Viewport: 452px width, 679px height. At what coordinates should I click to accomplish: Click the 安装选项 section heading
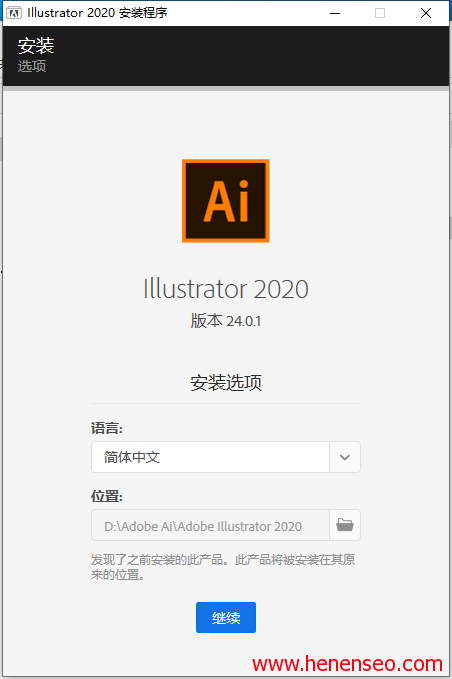pyautogui.click(x=226, y=383)
